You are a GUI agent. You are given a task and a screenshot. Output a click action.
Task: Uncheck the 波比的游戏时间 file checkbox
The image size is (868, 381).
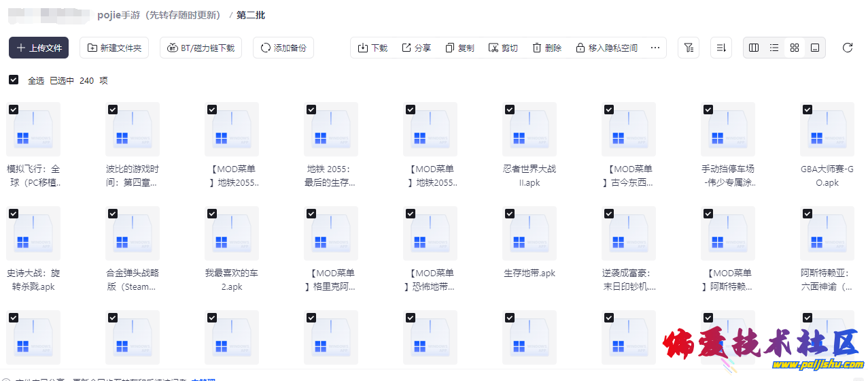(113, 110)
